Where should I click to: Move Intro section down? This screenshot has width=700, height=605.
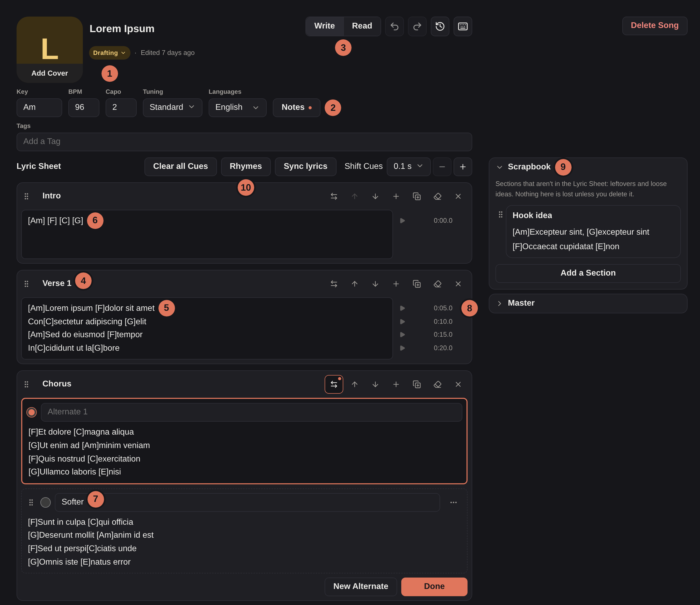pos(375,196)
